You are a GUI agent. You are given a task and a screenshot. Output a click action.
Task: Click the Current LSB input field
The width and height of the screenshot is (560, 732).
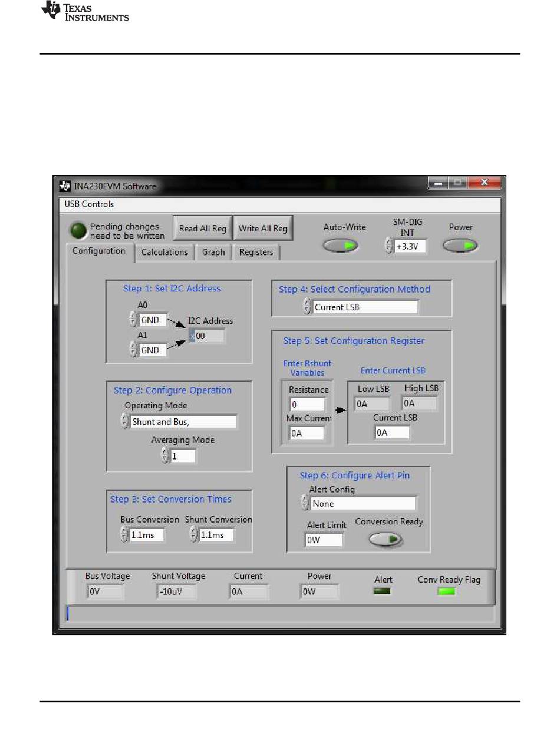click(392, 432)
